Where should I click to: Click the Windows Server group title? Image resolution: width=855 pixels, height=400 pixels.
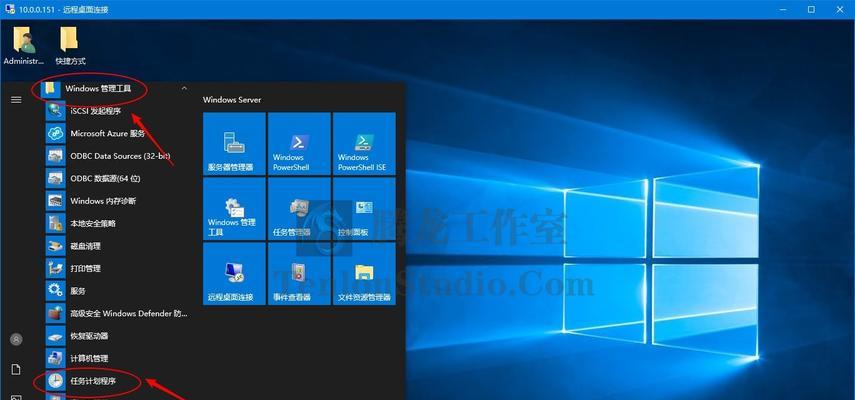coord(232,100)
